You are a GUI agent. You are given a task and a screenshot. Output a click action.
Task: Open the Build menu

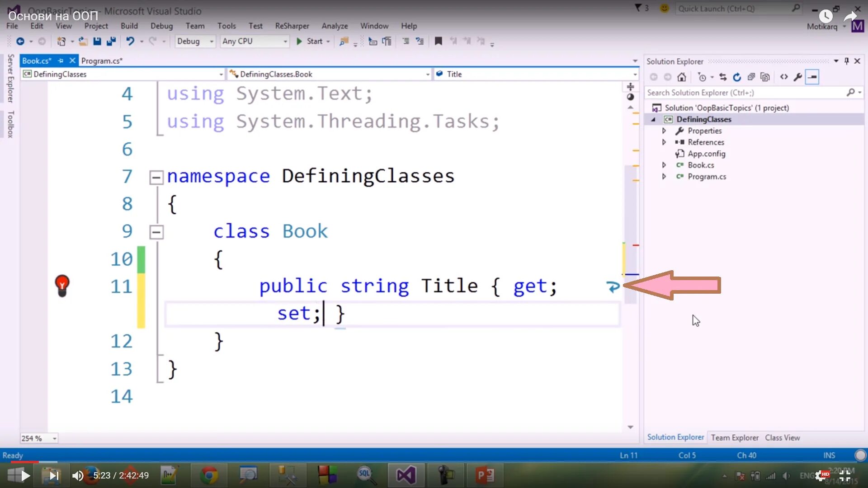click(129, 26)
